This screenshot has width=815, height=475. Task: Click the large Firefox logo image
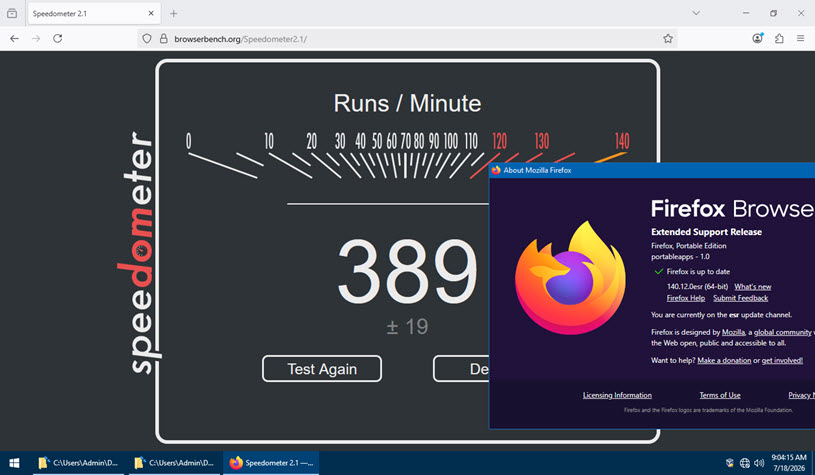coord(570,278)
